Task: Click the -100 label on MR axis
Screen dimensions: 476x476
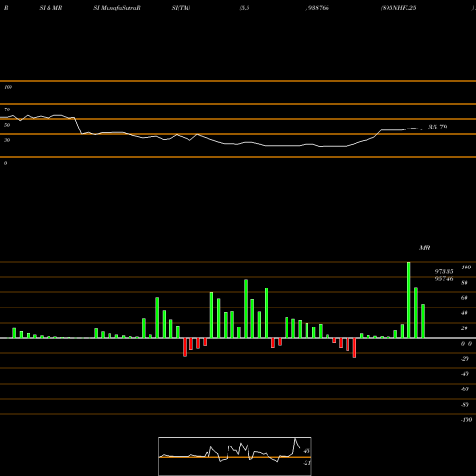Action: click(x=466, y=420)
